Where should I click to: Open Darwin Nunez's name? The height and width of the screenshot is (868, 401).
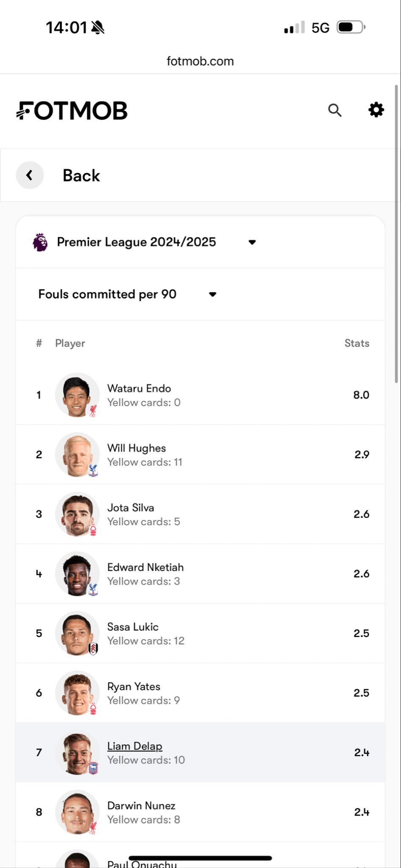coord(141,806)
